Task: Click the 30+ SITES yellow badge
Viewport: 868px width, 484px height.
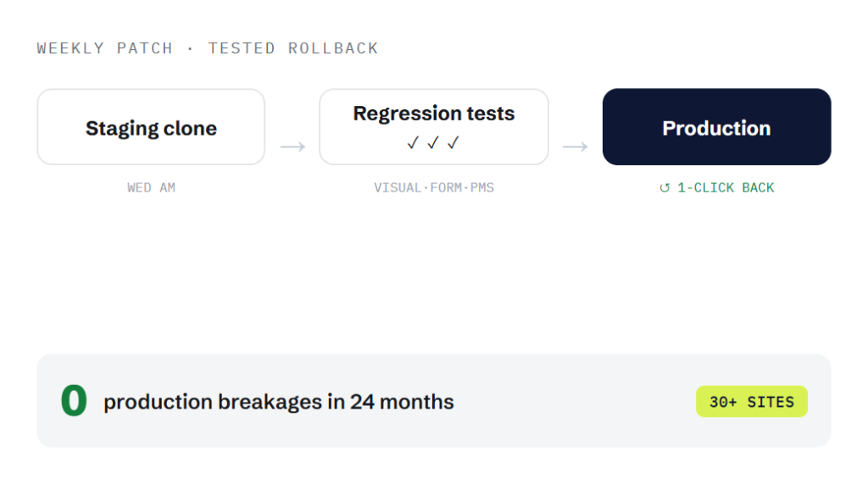Action: tap(752, 402)
